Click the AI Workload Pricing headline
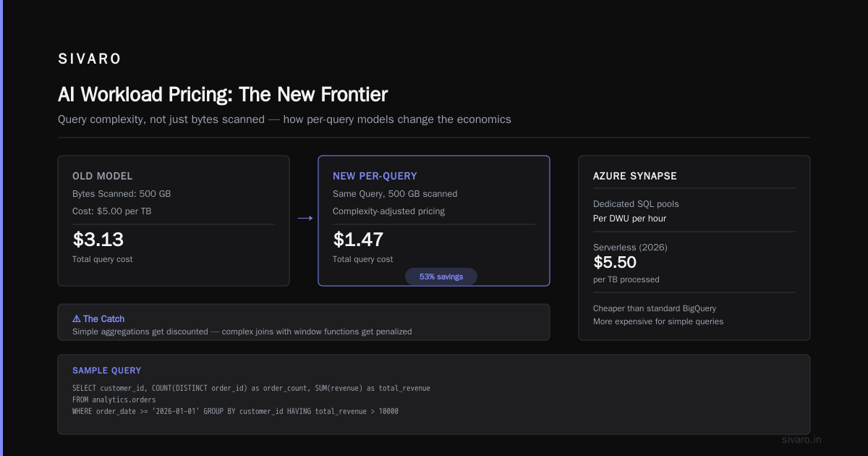Screen dimensions: 868x456 (x=223, y=95)
